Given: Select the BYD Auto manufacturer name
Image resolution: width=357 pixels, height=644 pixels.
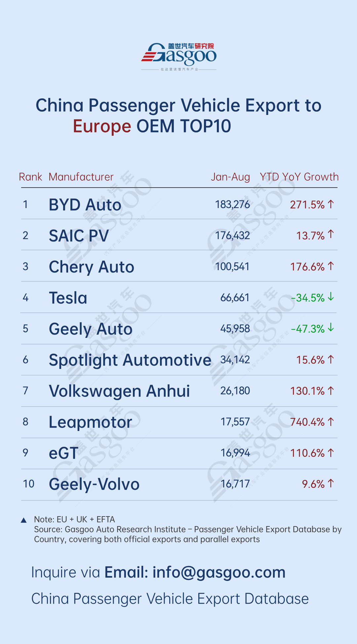Looking at the screenshot, I should (x=85, y=205).
